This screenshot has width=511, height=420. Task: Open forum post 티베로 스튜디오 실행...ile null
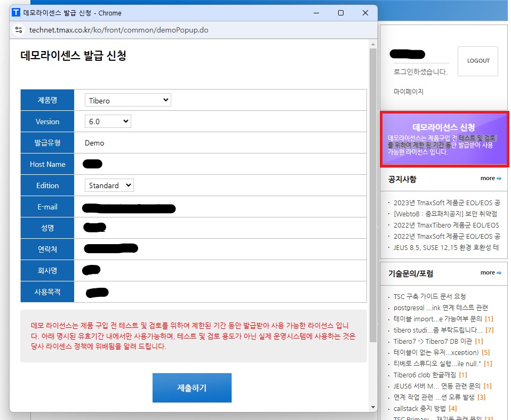coord(437,364)
